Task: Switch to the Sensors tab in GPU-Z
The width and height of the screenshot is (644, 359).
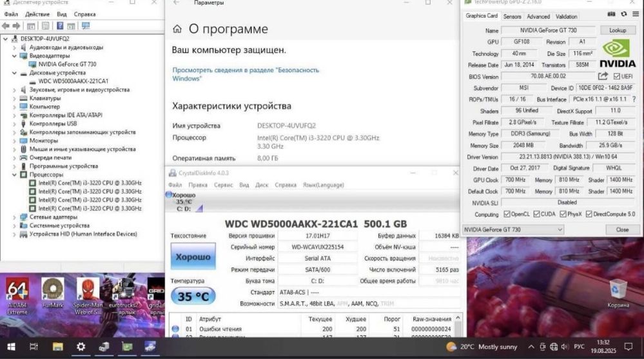Action: point(512,16)
